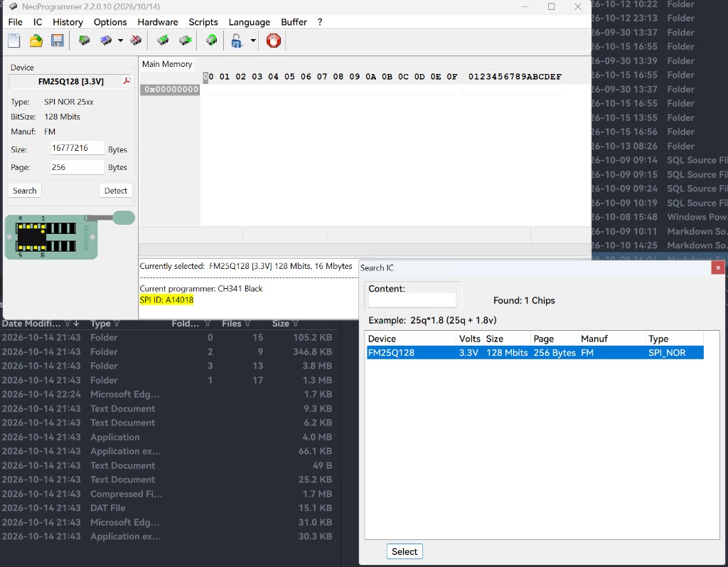Click the DAT File row in file list
This screenshot has width=728, height=567.
pos(167,508)
